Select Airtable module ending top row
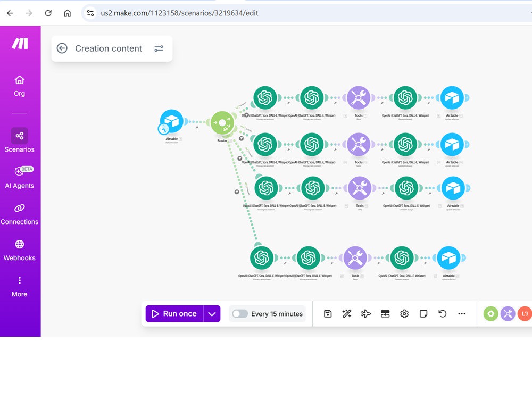532x399 pixels. (x=452, y=98)
